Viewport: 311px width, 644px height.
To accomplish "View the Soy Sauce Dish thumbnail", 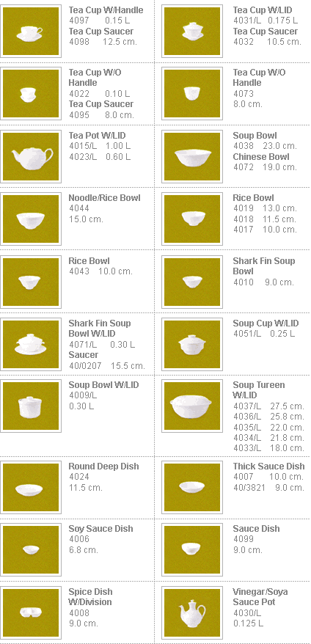I will point(31,549).
